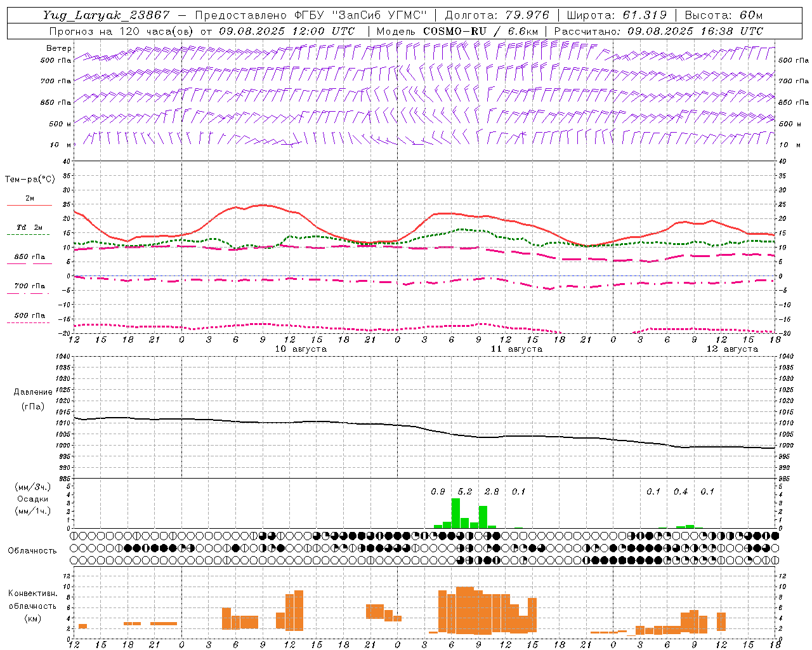
Task: Click the forecast start time 09.08.2025 12:00 UTC
Action: click(287, 31)
